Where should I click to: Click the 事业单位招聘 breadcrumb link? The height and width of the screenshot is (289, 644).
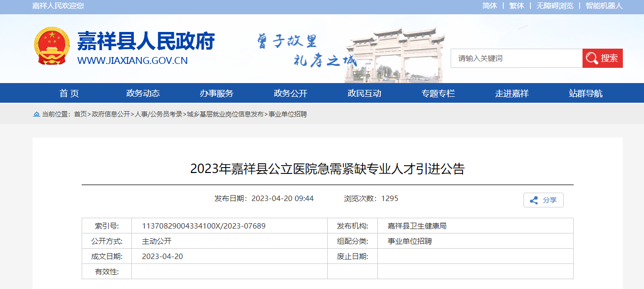click(x=287, y=114)
